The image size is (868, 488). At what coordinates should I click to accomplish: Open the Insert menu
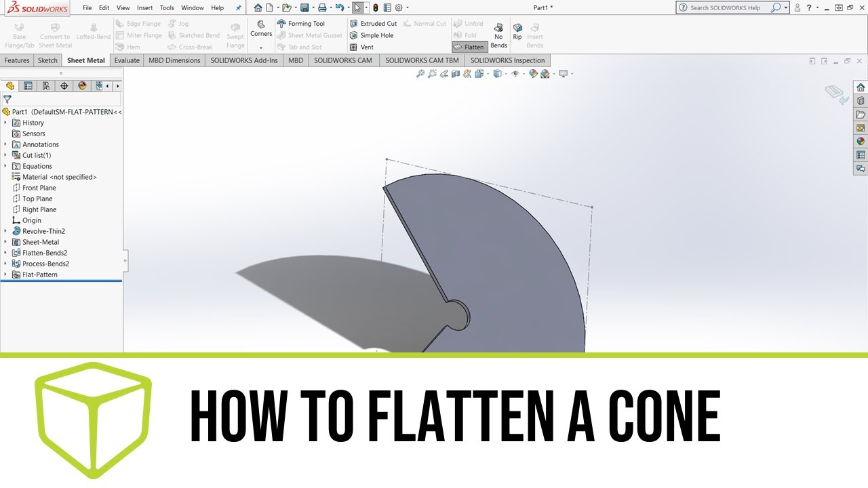tap(144, 8)
